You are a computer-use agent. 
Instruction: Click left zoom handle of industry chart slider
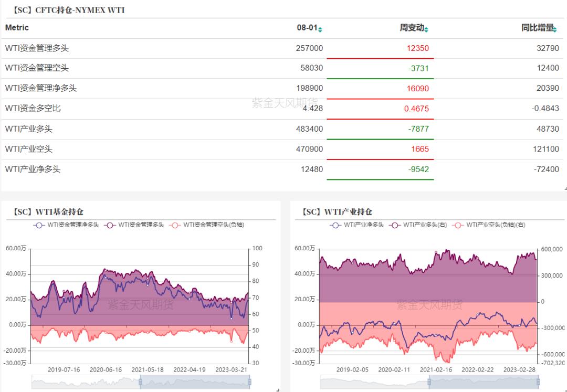coord(429,382)
